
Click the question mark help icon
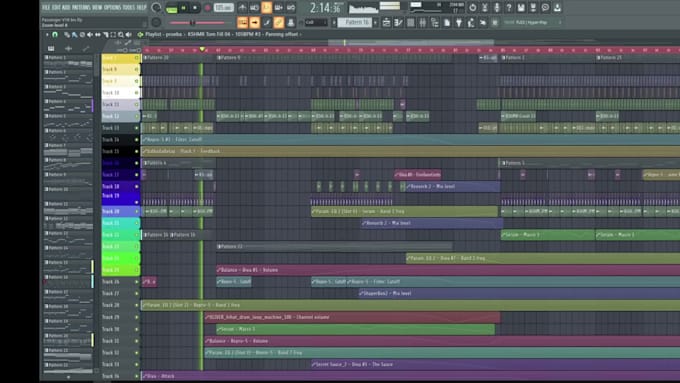pos(509,7)
